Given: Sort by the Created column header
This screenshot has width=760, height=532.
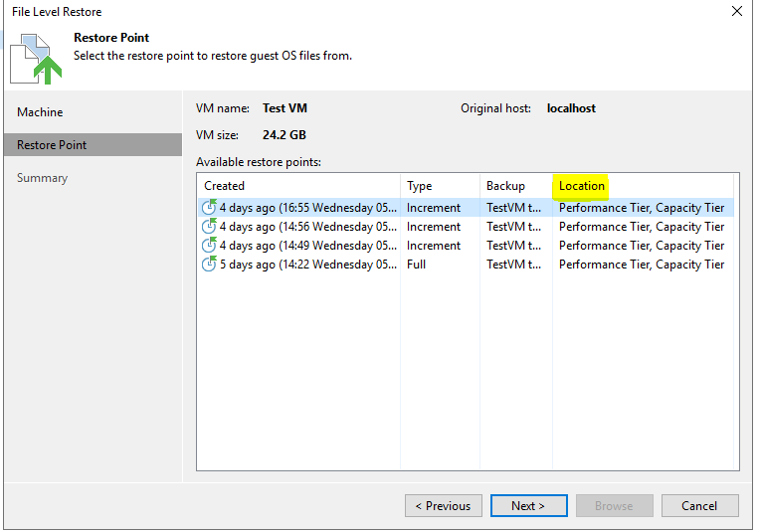Looking at the screenshot, I should pyautogui.click(x=299, y=186).
